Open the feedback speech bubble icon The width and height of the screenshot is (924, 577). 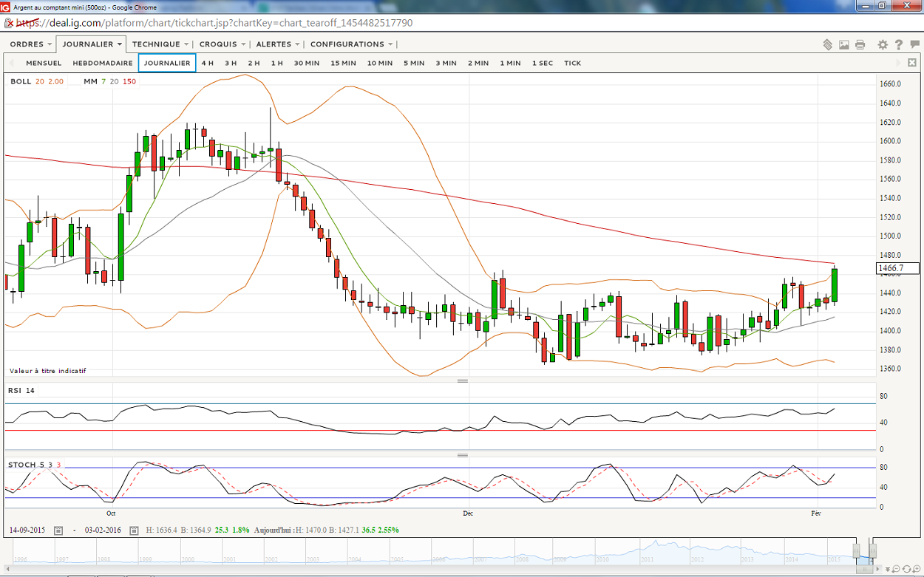click(x=914, y=45)
